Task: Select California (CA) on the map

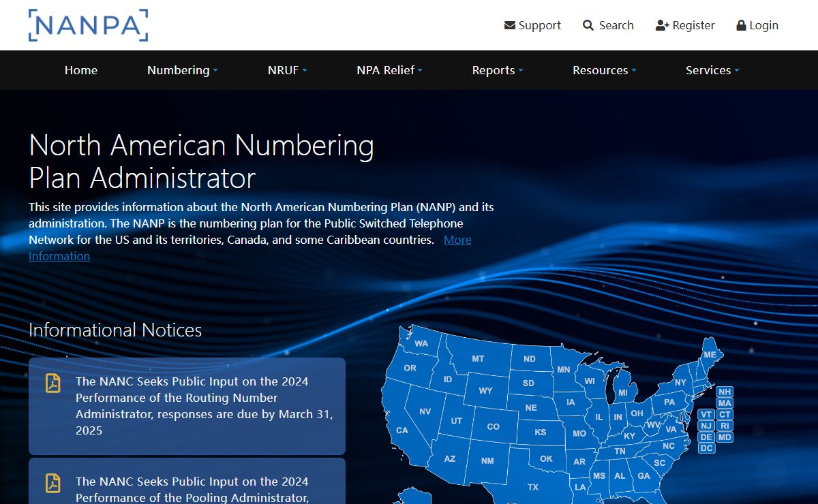Action: pos(402,430)
